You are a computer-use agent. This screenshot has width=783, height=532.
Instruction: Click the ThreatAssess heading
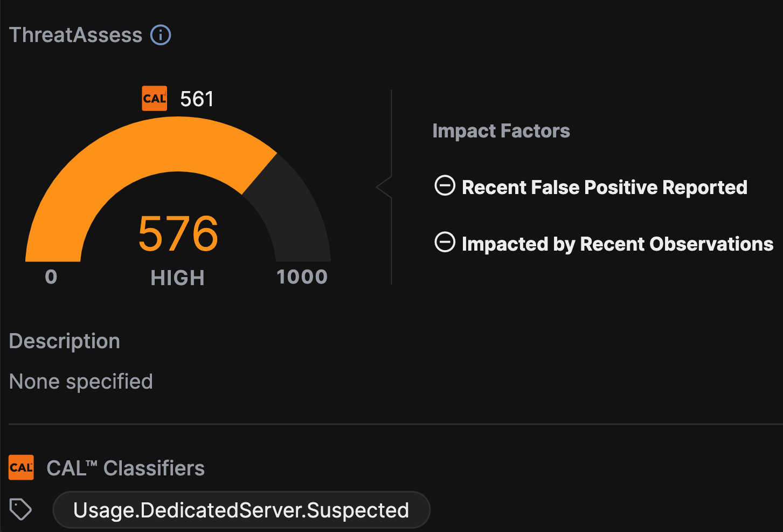coord(76,35)
